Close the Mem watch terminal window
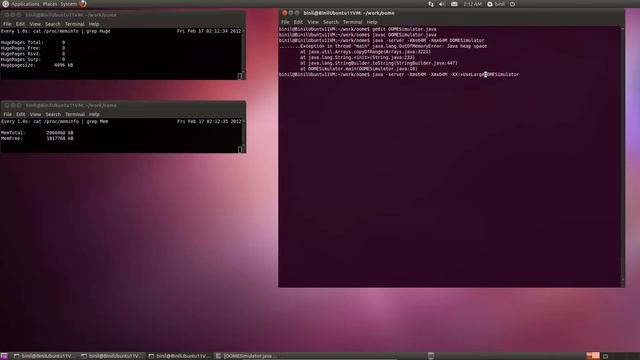Screen dimensions: 640x360 tap(7, 105)
